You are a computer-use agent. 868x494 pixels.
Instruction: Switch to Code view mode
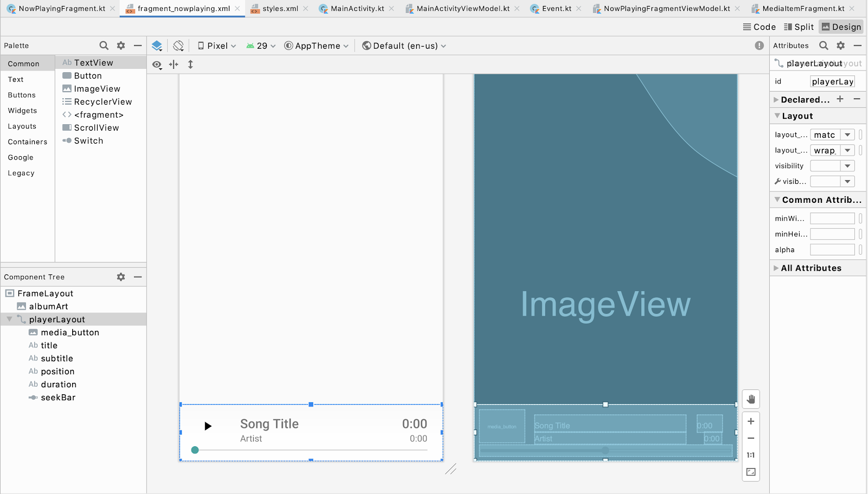759,27
